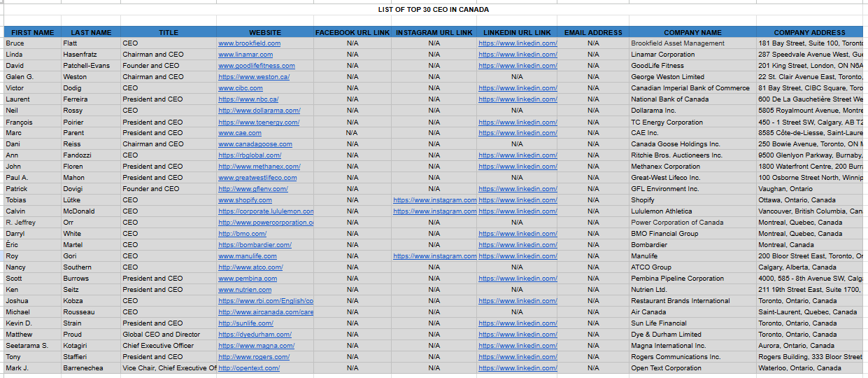Screen dimensions: 868x378
Task: Select the address cell Aurora, Ontario, Canada
Action: coord(809,346)
